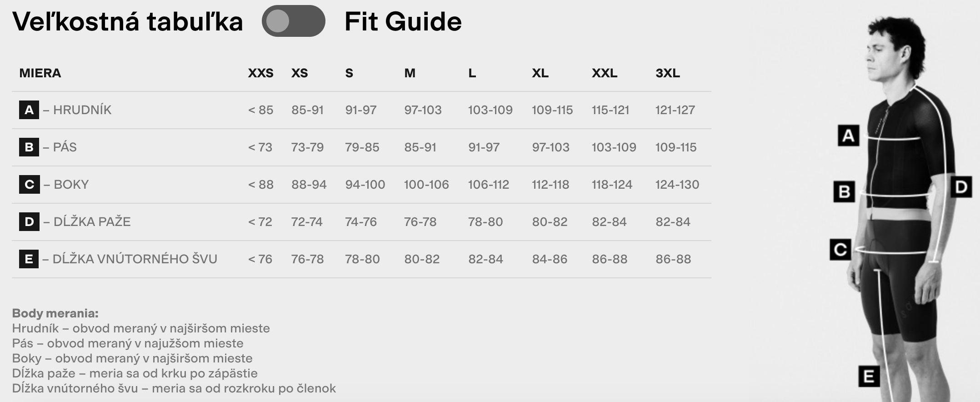Click the C icon beside BOKY

coord(29,184)
